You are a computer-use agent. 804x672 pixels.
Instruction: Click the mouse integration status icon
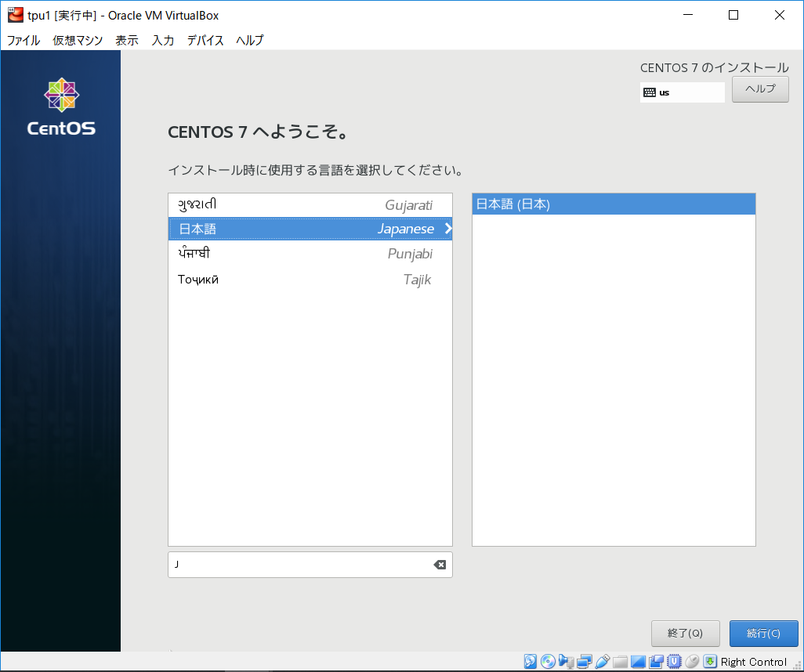click(692, 662)
